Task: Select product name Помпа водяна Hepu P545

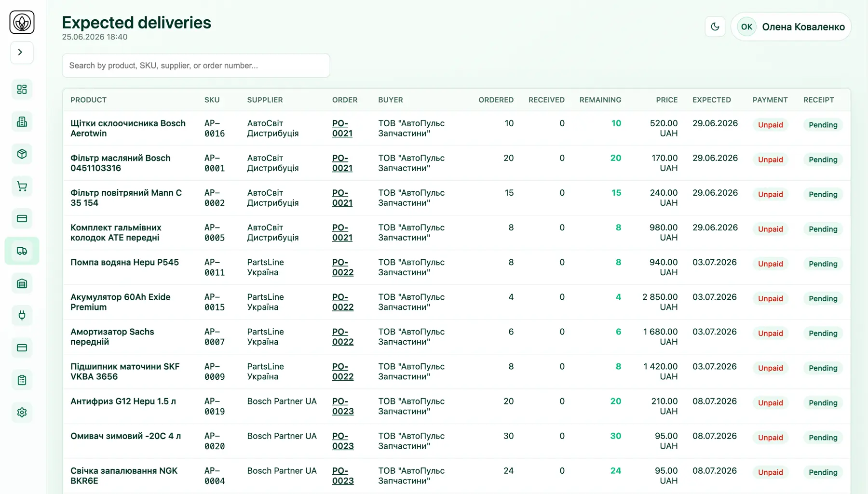Action: [x=124, y=262]
